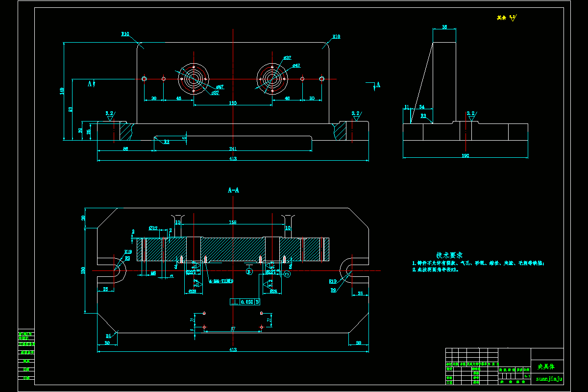
Task: Select the datum B circle symbol
Action: (248, 271)
